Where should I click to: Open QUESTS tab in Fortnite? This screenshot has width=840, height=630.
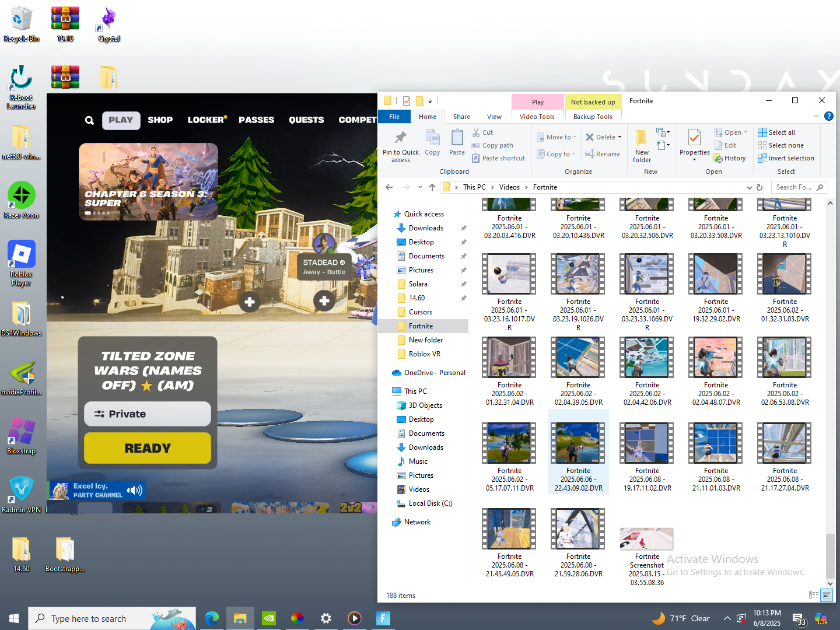[x=306, y=120]
